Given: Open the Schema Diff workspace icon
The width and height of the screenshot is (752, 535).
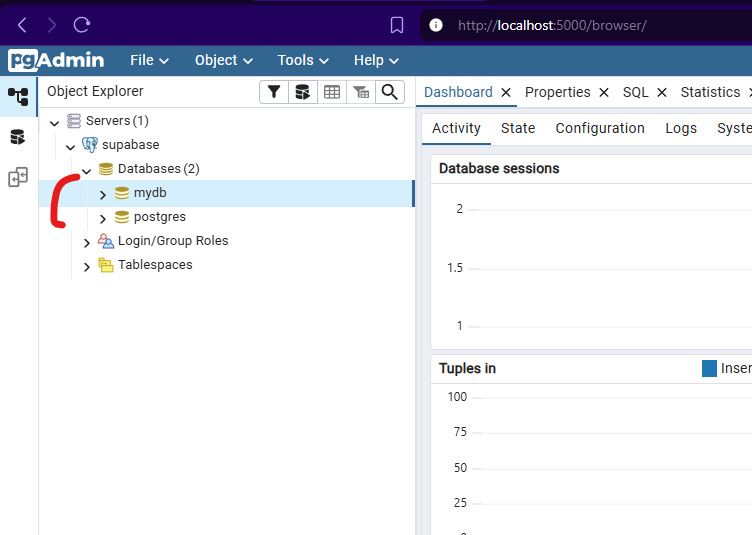Looking at the screenshot, I should click(x=18, y=178).
